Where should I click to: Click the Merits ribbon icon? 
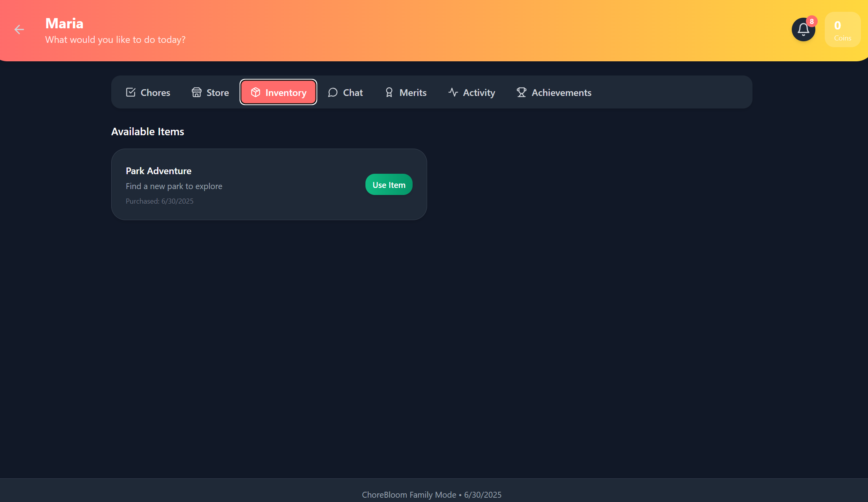point(389,92)
